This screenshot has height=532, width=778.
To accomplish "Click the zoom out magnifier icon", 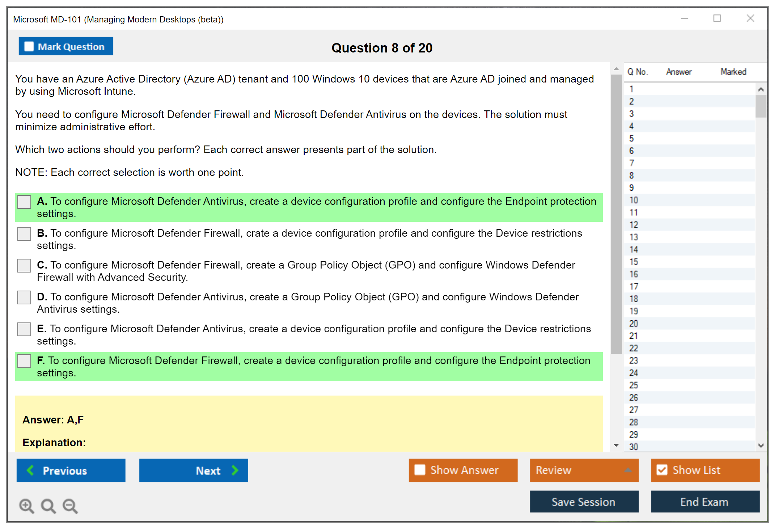I will click(x=70, y=506).
